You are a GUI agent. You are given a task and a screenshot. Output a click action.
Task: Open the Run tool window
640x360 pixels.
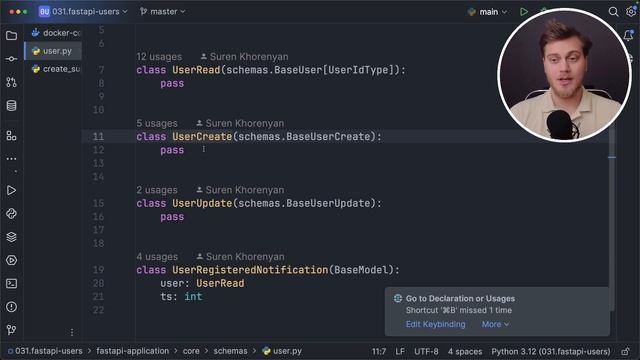[x=11, y=191]
